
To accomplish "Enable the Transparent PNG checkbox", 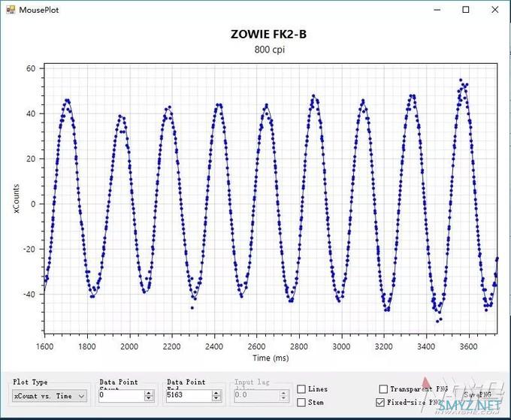I will coord(383,388).
